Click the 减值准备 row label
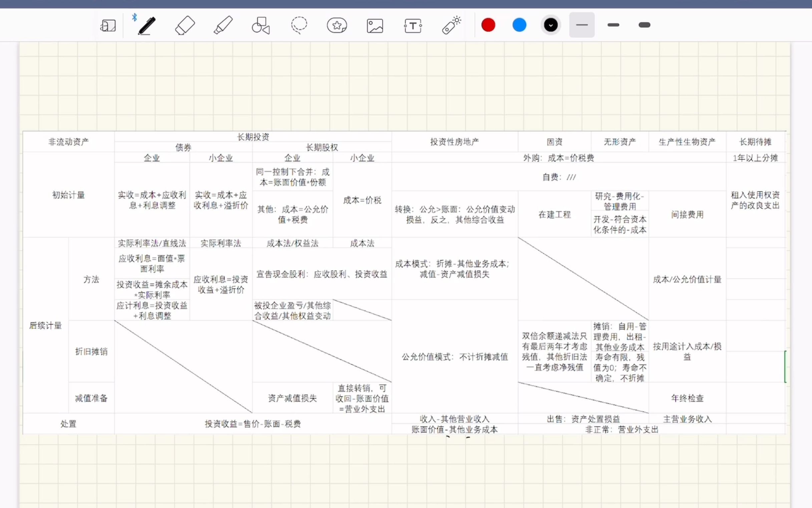Image resolution: width=812 pixels, height=508 pixels. (91, 398)
